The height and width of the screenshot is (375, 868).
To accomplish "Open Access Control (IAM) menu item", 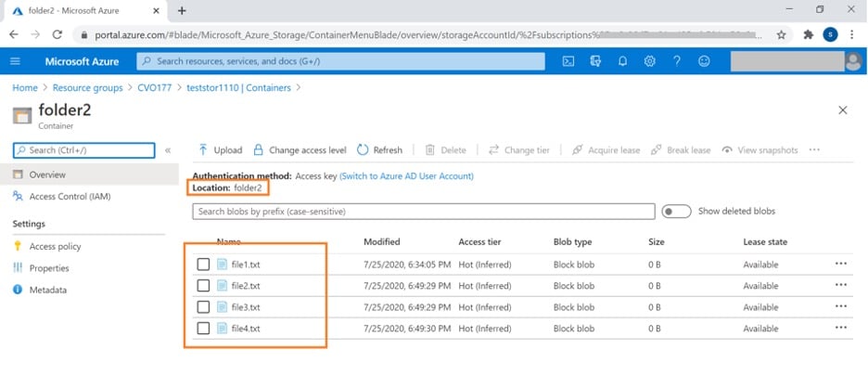I will 70,196.
